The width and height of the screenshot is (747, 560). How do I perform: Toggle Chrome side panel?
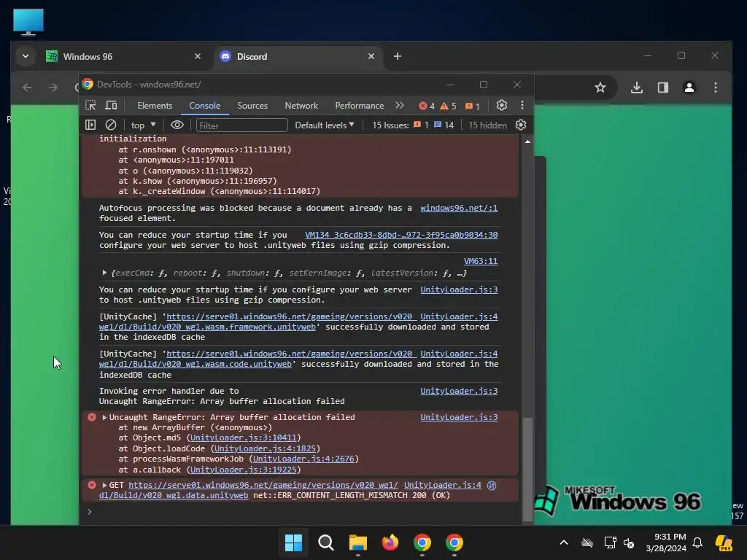point(662,87)
